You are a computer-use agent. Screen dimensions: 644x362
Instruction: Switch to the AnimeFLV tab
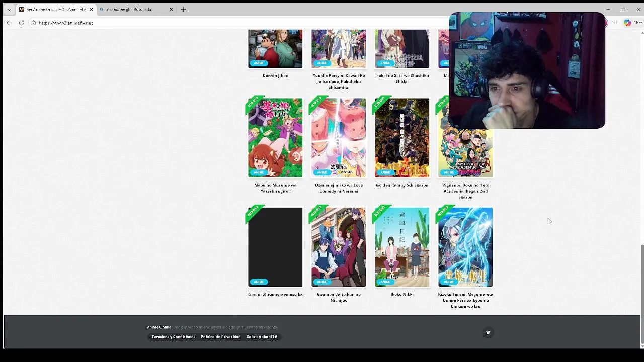[56, 9]
